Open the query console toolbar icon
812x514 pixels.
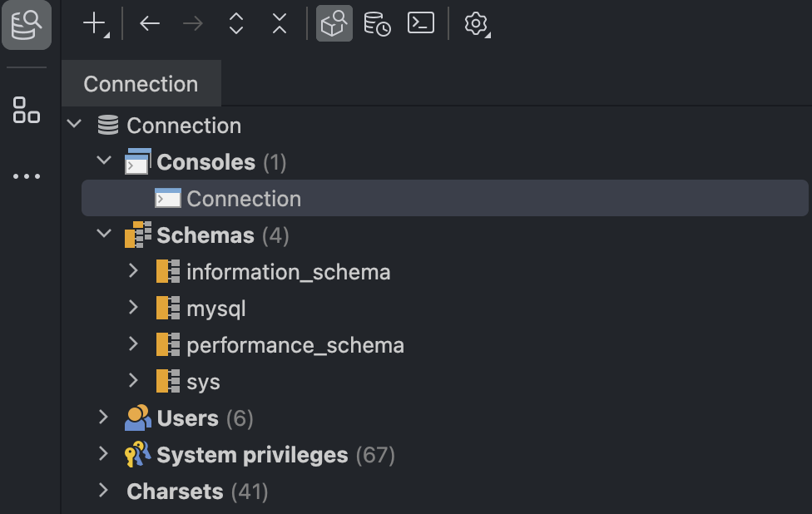[x=421, y=23]
